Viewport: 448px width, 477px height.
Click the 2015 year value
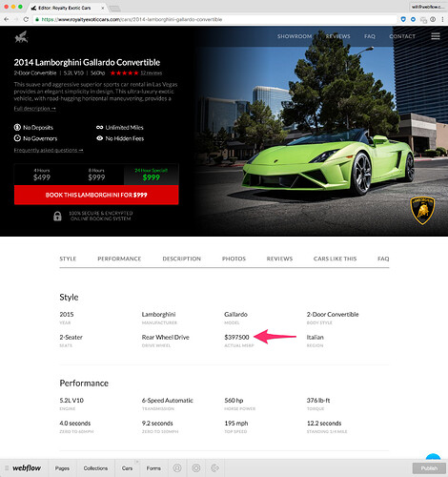point(67,314)
